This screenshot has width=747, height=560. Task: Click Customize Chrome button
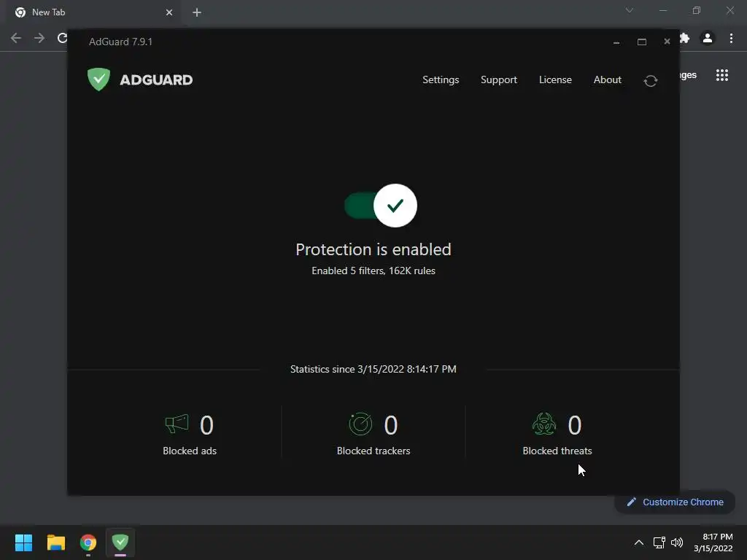click(675, 502)
